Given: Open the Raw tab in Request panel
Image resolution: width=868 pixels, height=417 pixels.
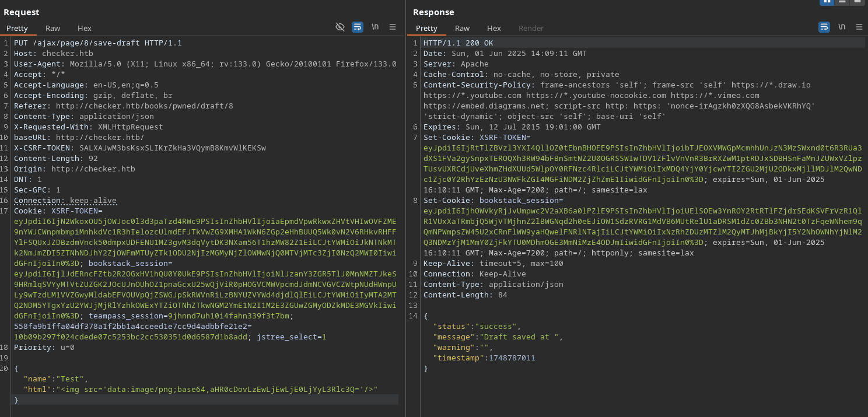Looking at the screenshot, I should click(x=53, y=28).
